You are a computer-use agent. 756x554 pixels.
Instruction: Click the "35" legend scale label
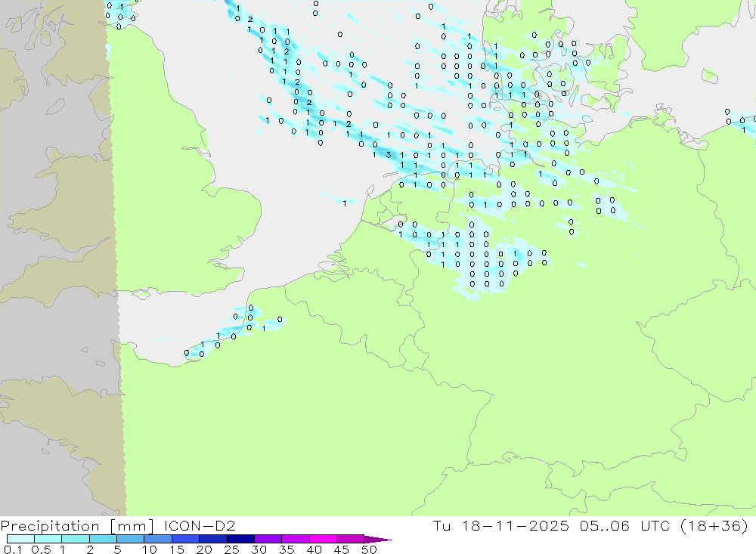click(x=287, y=549)
